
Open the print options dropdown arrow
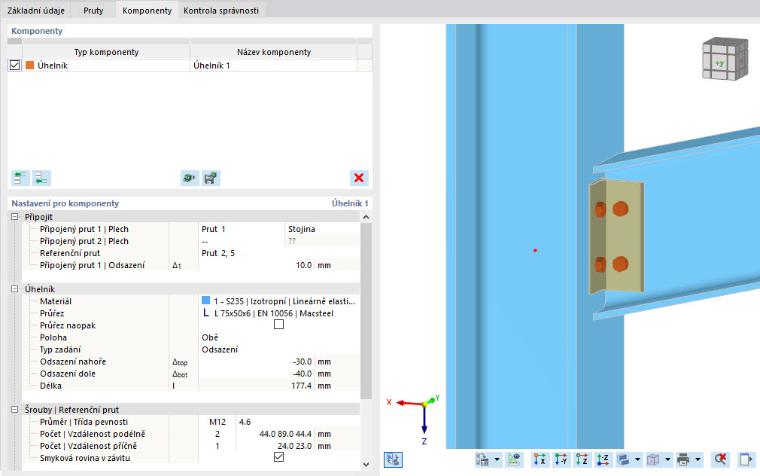[697, 460]
